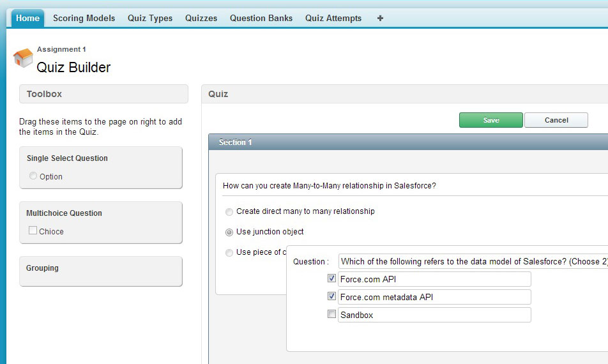View the Quiz Attempts tab
The image size is (608, 364).
coord(333,19)
